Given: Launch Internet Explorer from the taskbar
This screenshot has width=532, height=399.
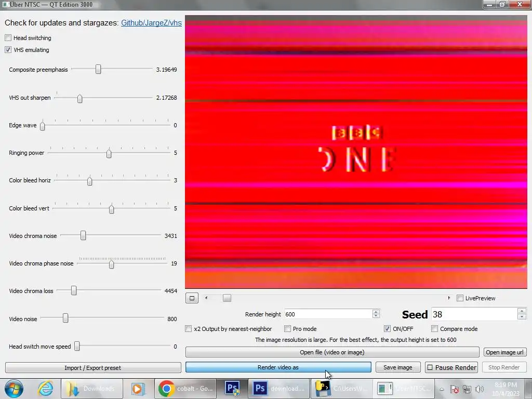Looking at the screenshot, I should 46,389.
